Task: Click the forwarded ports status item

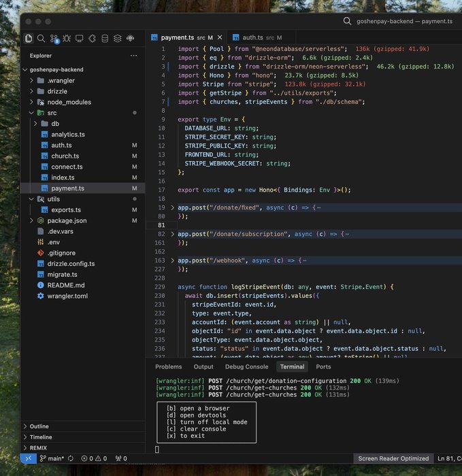Action: tap(121, 458)
